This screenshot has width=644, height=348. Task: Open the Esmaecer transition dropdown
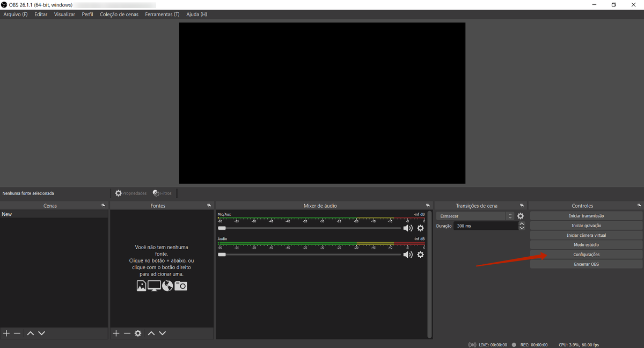[x=475, y=216]
